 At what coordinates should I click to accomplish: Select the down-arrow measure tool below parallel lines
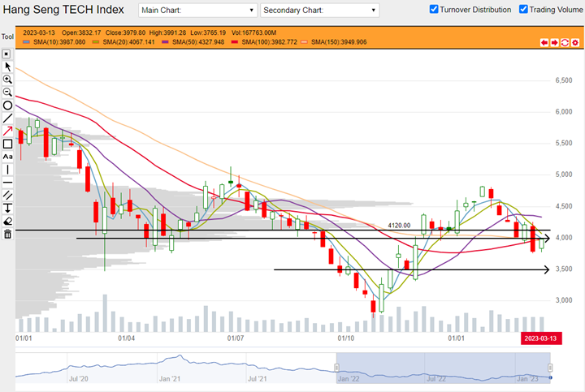coord(7,209)
